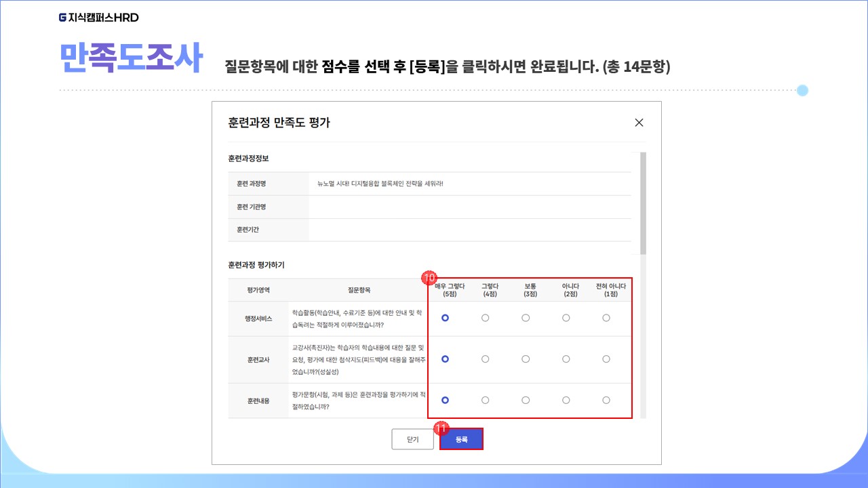Select 아니다 (2점) for 훈련내용 question
The height and width of the screenshot is (488, 868).
coord(566,401)
